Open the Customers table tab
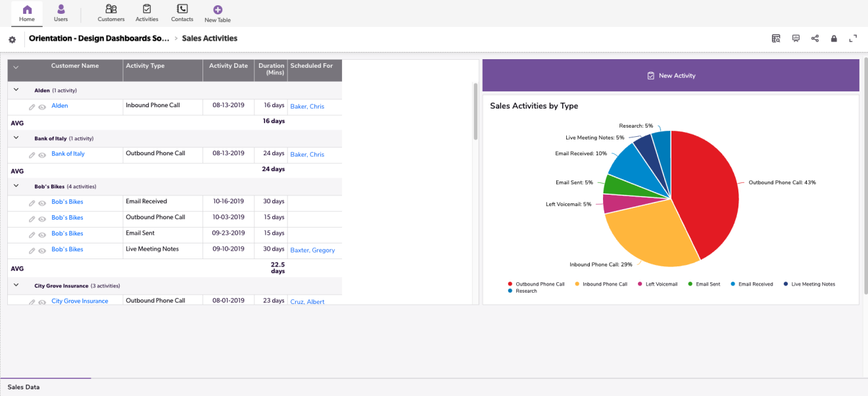Viewport: 868px width, 396px height. tap(111, 13)
